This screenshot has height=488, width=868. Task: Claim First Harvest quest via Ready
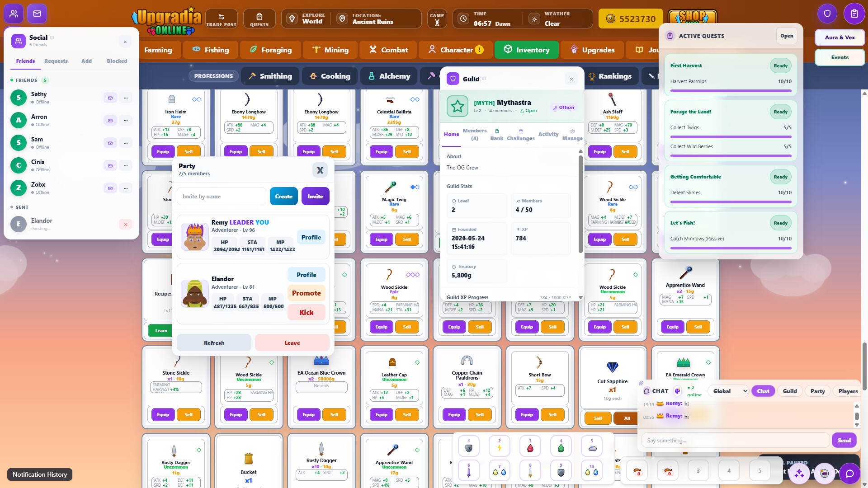(x=780, y=66)
